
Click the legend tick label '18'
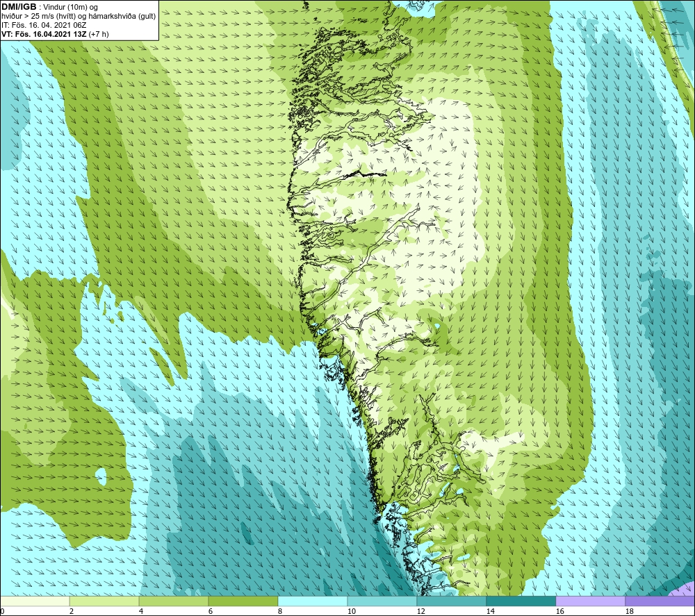[x=629, y=611]
